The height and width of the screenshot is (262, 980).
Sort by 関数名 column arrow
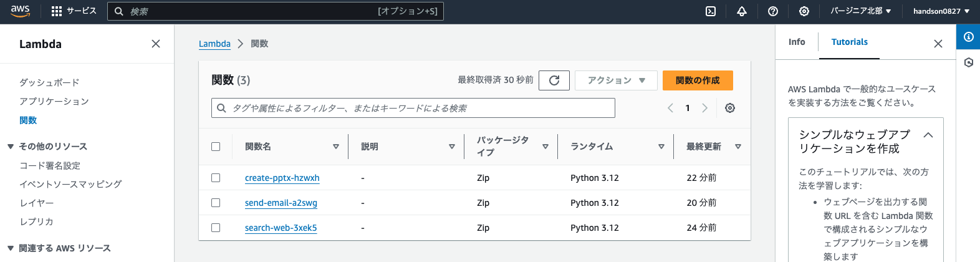(336, 147)
